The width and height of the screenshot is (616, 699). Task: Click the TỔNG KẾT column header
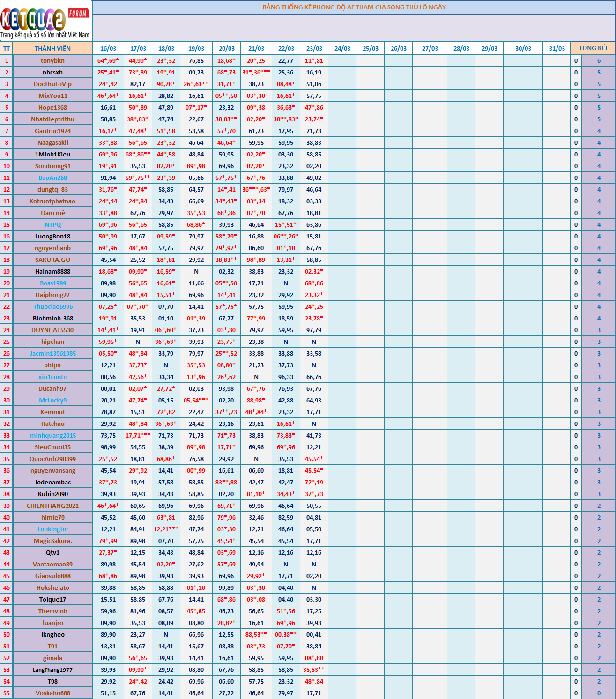pos(593,48)
